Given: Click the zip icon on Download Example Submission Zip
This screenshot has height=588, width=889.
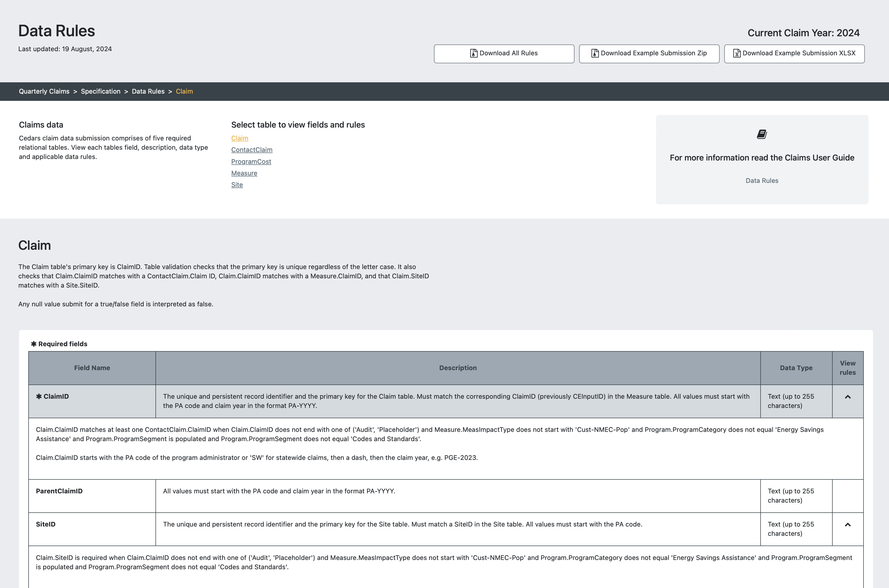Looking at the screenshot, I should click(x=595, y=53).
